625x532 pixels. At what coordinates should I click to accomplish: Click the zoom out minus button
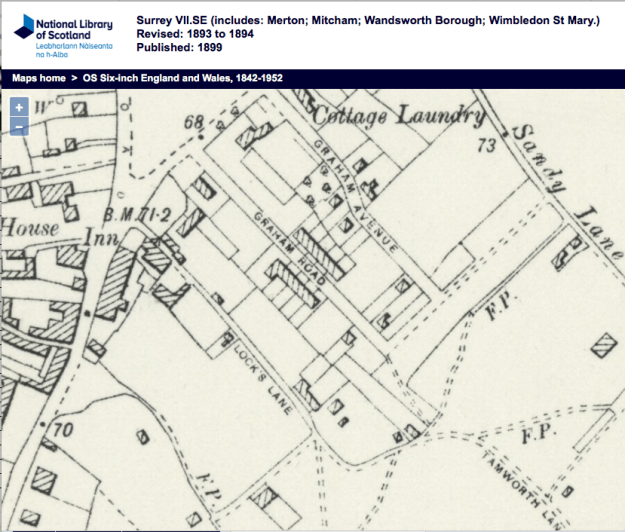tap(19, 126)
